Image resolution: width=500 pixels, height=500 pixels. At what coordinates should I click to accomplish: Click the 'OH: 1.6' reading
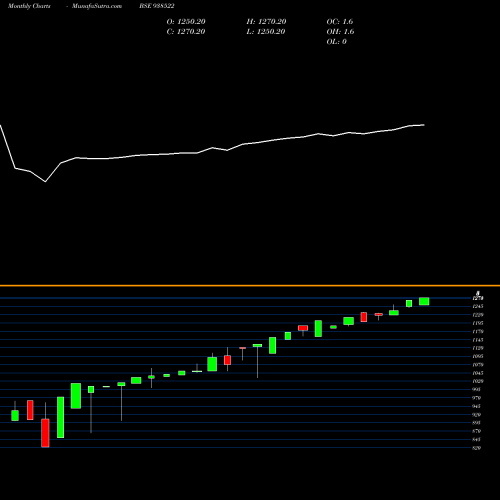(x=340, y=32)
